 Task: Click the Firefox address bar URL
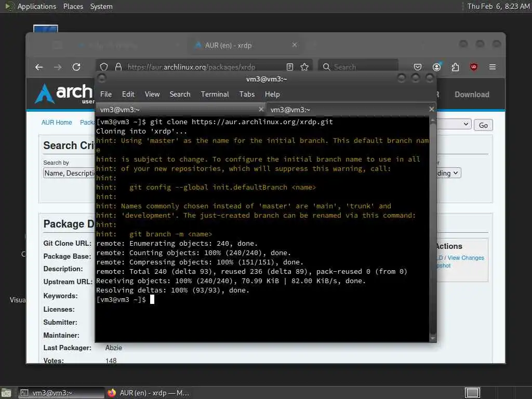(x=191, y=67)
